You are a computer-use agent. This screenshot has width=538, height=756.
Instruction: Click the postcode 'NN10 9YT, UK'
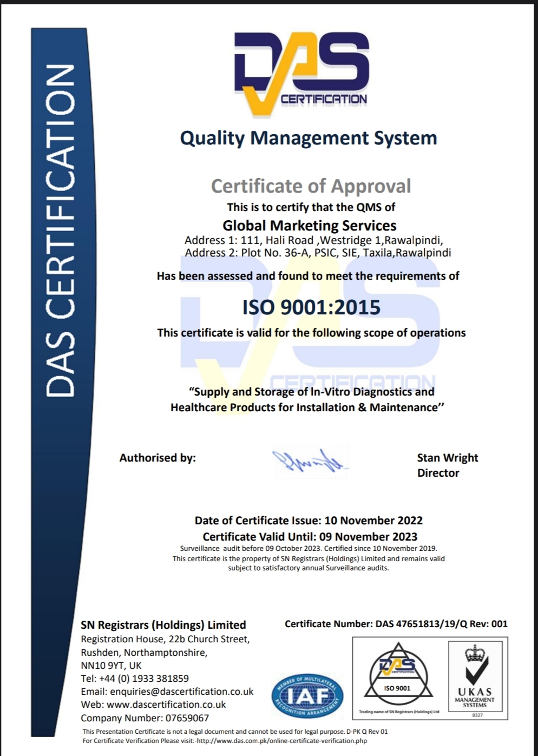click(x=111, y=666)
